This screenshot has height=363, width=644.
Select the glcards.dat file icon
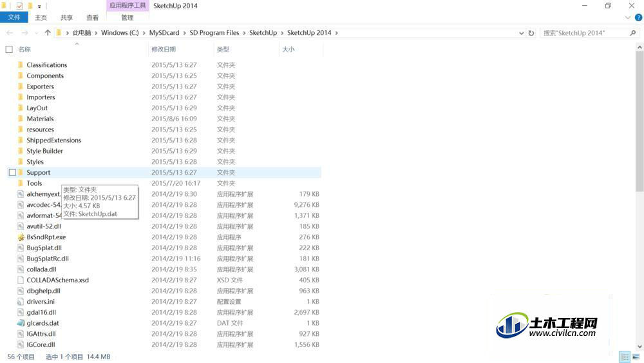click(x=21, y=323)
